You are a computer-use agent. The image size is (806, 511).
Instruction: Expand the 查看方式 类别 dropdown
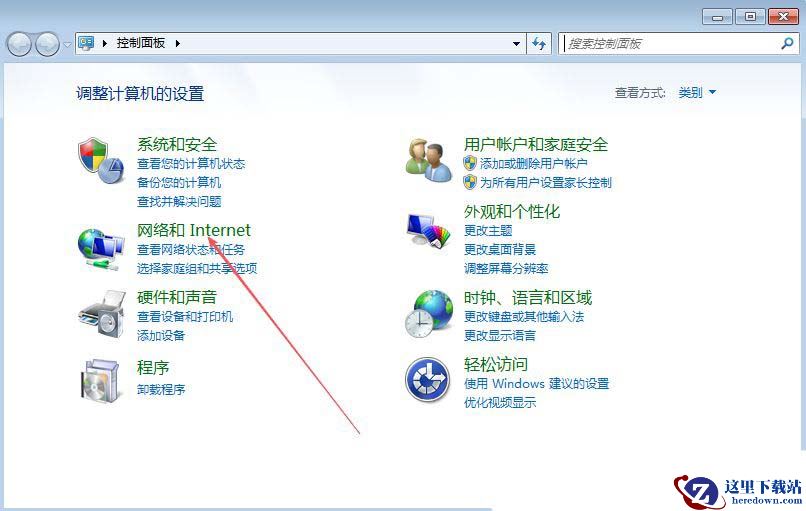(x=697, y=93)
